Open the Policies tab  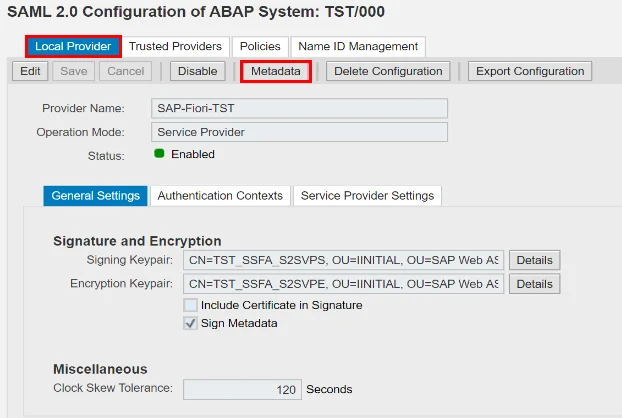(260, 46)
